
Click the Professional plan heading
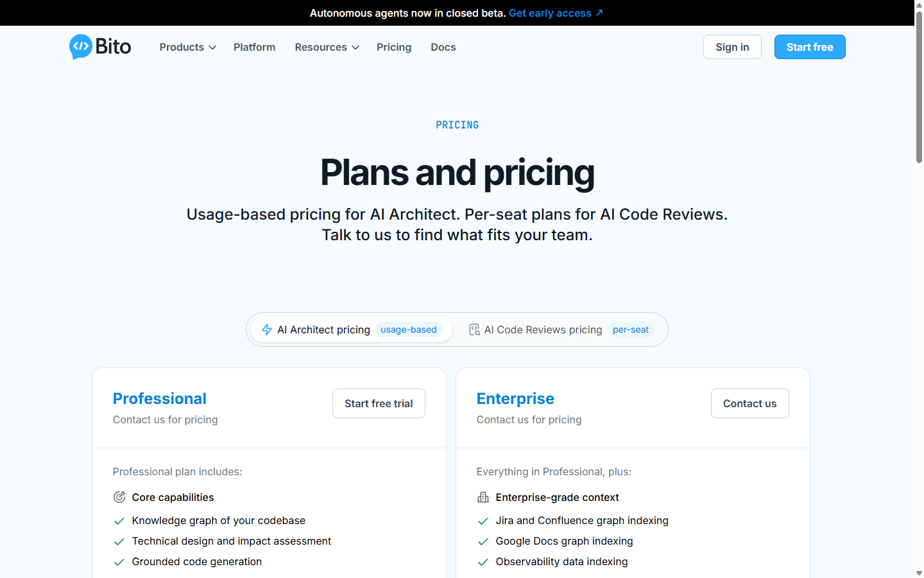click(x=160, y=398)
